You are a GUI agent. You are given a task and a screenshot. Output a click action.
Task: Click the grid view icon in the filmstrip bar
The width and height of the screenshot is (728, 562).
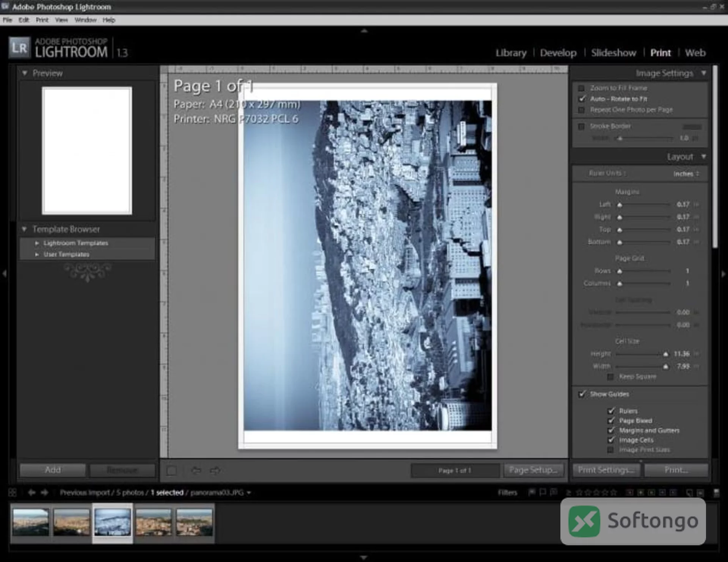(x=13, y=492)
